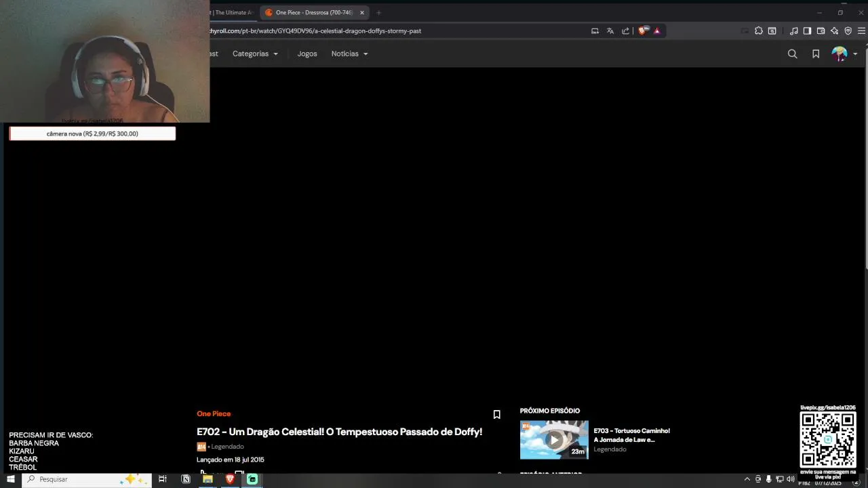
Task: Open Task View on the taskbar
Action: (163, 479)
